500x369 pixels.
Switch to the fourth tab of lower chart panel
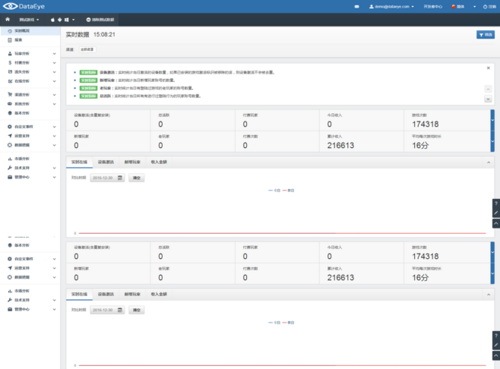click(x=159, y=294)
